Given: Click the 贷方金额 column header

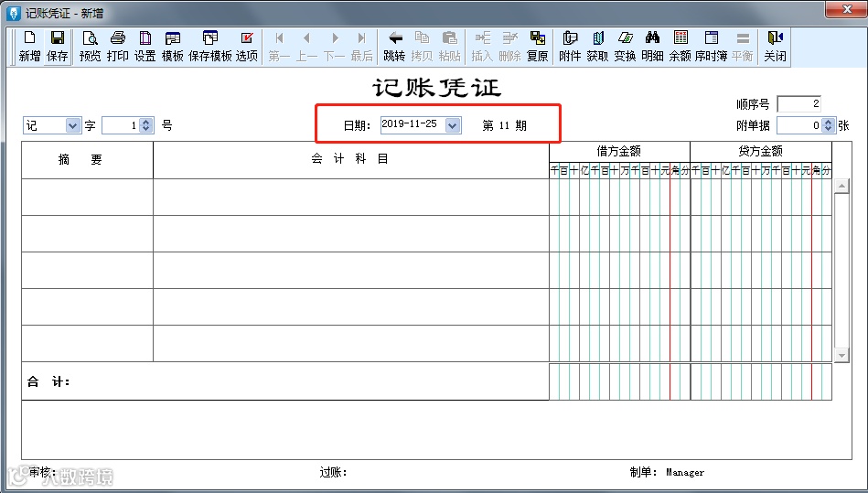Looking at the screenshot, I should click(761, 151).
